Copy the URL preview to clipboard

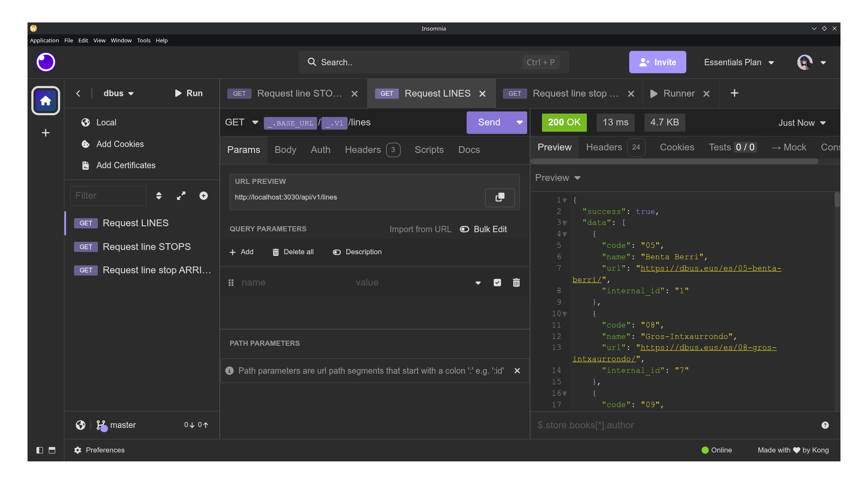click(500, 197)
